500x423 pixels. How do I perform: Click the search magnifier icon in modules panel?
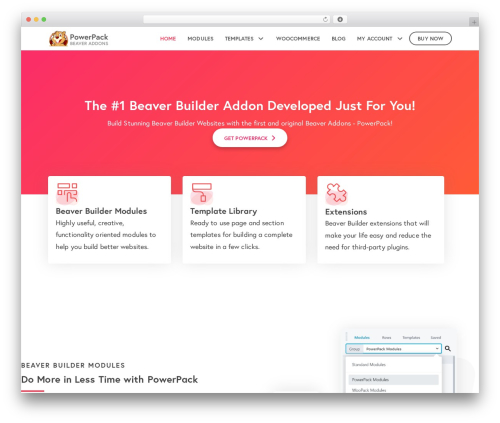pyautogui.click(x=448, y=349)
